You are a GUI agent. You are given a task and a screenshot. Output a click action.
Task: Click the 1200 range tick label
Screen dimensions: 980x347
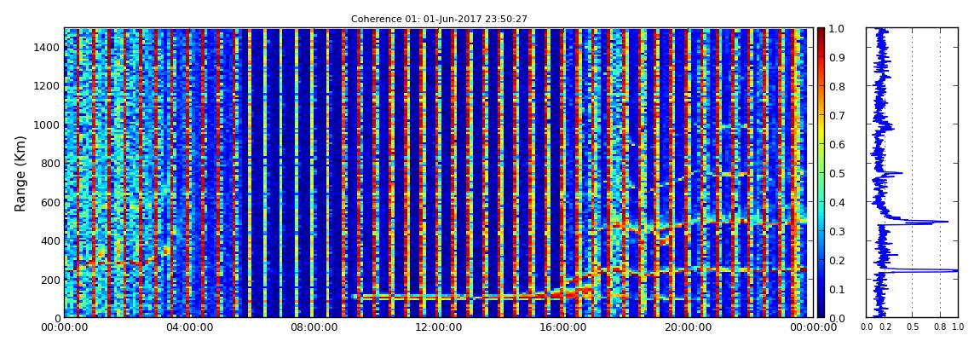(46, 86)
